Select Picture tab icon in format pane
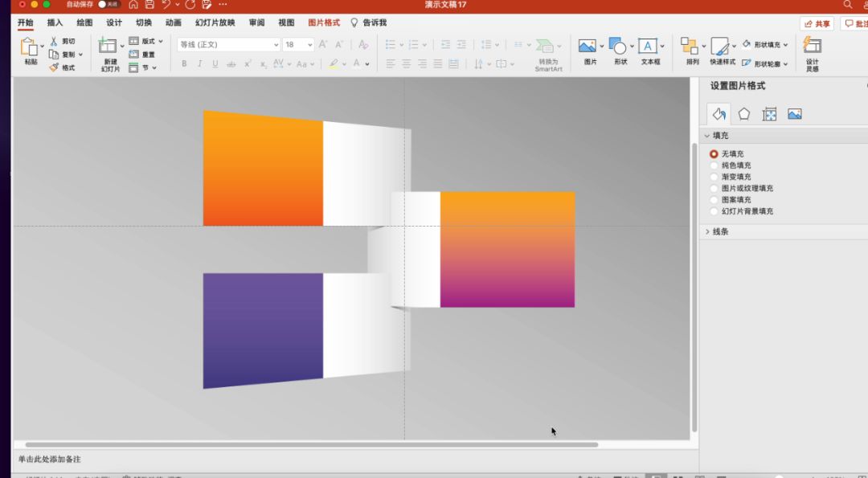The height and width of the screenshot is (478, 868). pyautogui.click(x=795, y=114)
